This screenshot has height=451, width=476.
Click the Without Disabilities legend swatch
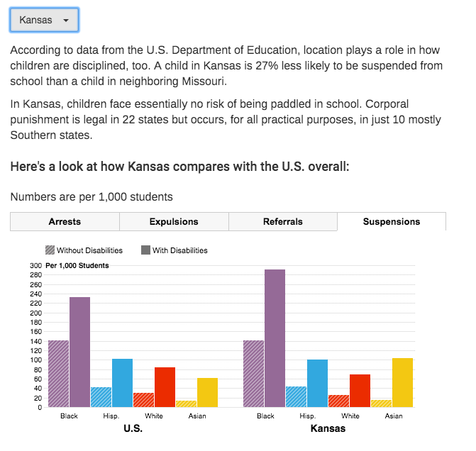pyautogui.click(x=50, y=250)
